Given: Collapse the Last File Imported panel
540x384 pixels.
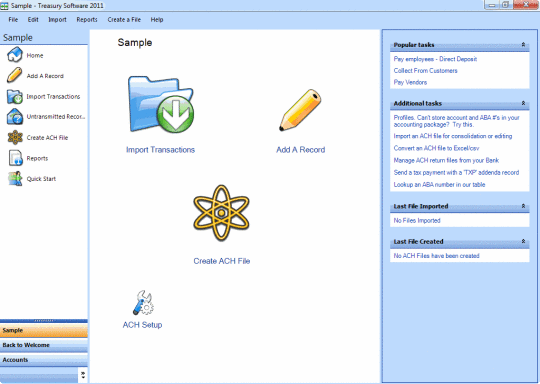Looking at the screenshot, I should (523, 206).
